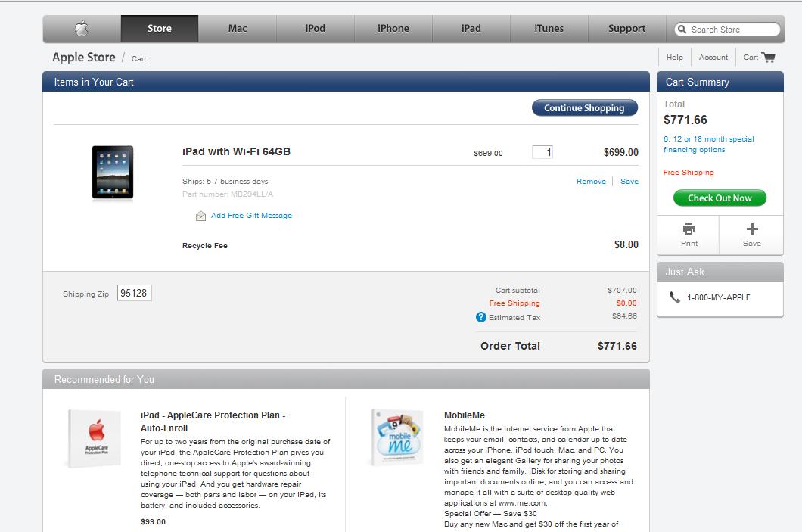Open the iPod navigation tab
The height and width of the screenshot is (532, 802).
315,29
